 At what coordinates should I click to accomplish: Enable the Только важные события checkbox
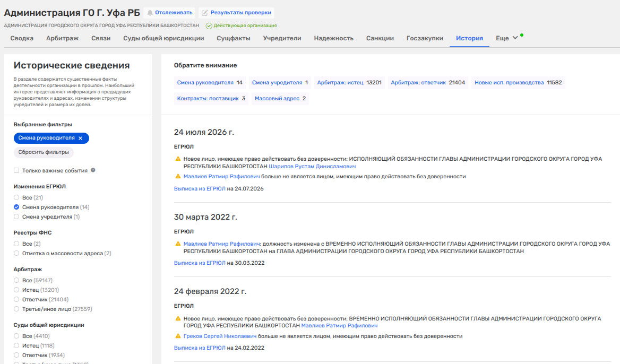(16, 170)
